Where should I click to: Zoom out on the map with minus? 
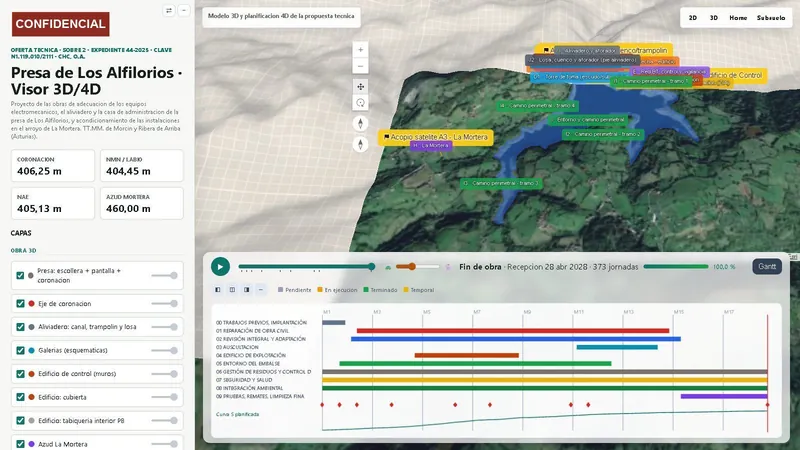[x=360, y=66]
